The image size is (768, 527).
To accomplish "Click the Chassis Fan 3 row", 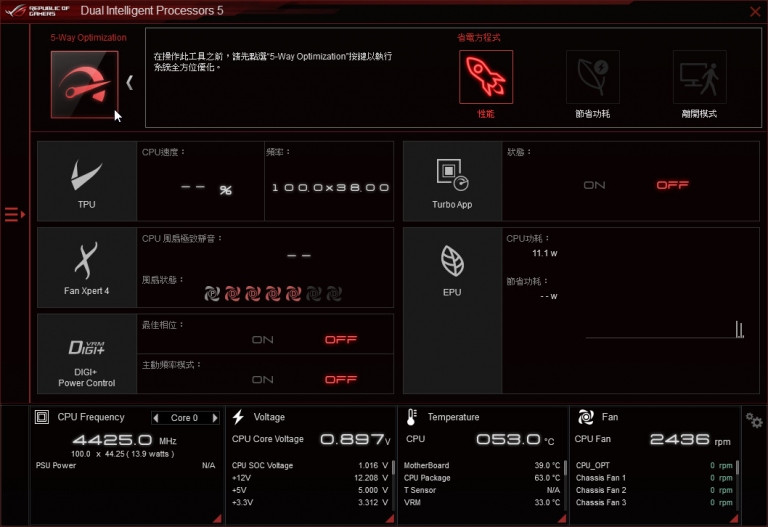I will tap(654, 502).
